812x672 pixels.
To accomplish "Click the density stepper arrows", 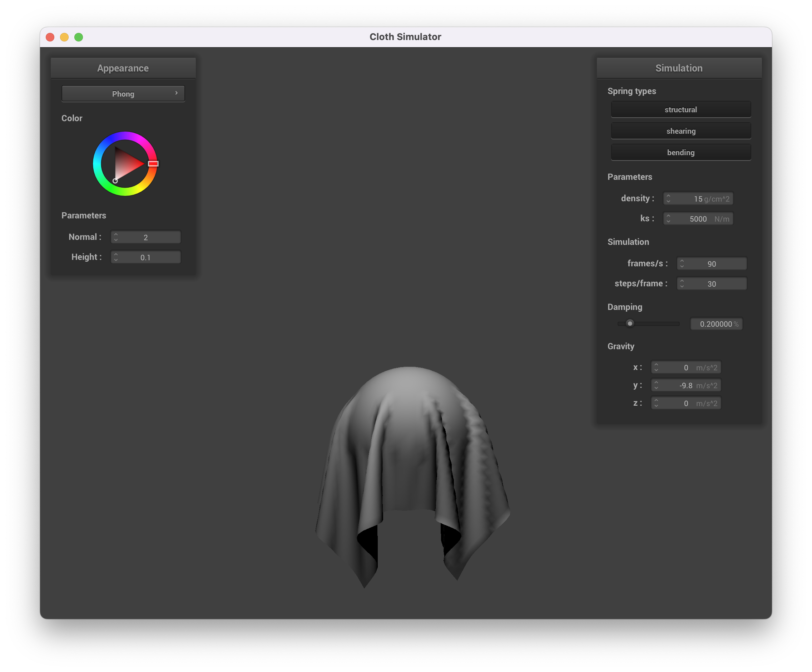I will click(x=668, y=198).
